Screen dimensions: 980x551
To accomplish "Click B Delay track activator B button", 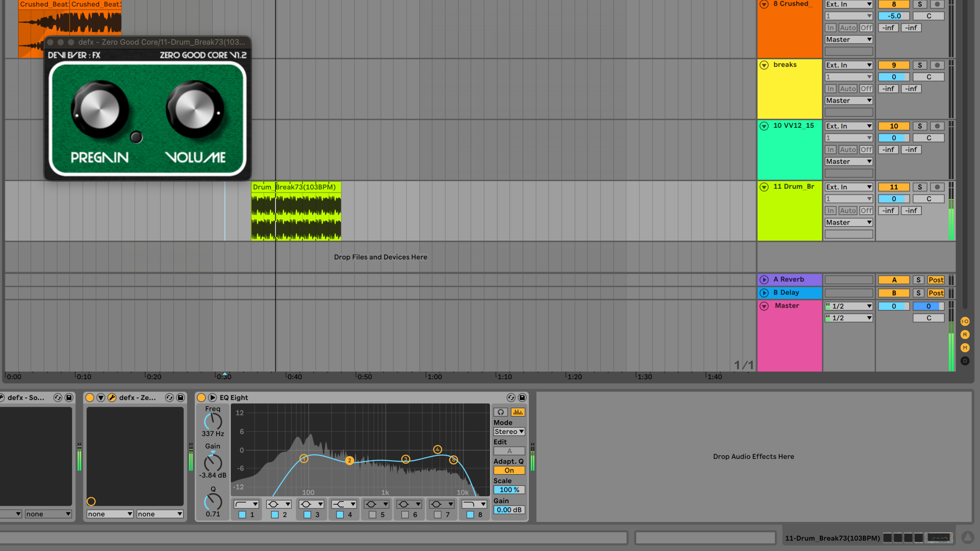I will pos(894,293).
